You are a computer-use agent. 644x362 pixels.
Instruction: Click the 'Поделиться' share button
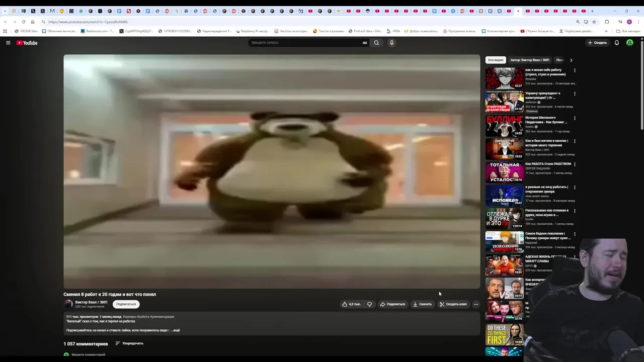[392, 304]
